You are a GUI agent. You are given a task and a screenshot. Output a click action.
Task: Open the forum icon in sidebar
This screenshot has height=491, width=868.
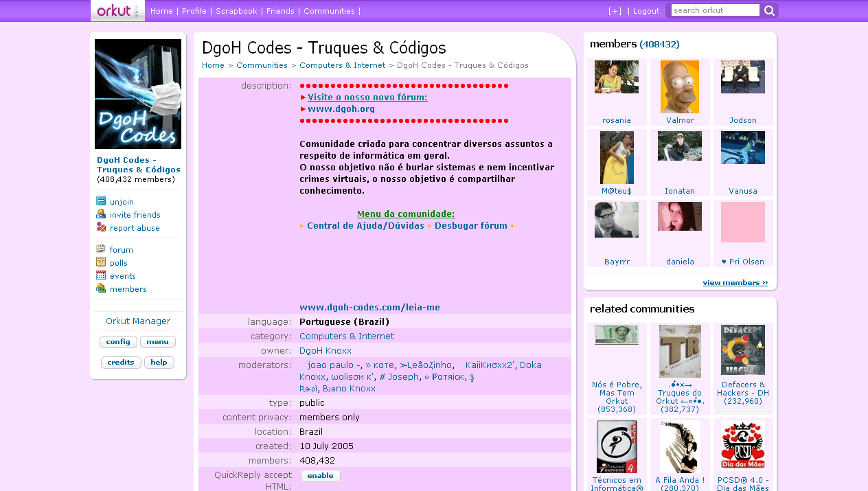coord(101,249)
